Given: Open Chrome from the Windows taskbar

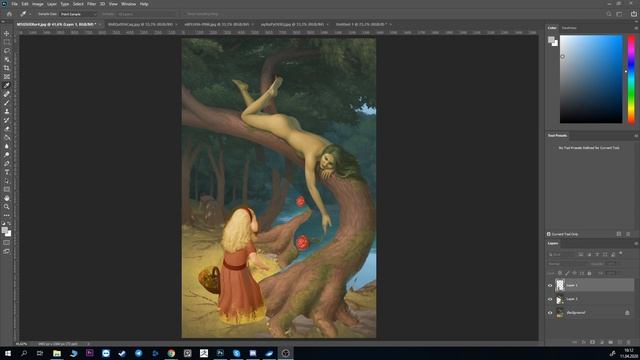Looking at the screenshot, I should point(171,353).
